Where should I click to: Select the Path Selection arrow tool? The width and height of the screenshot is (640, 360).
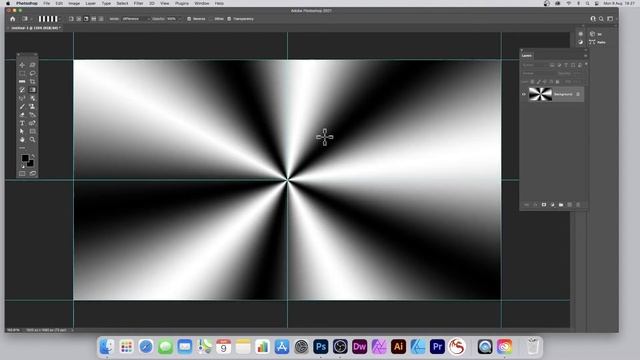tap(22, 131)
